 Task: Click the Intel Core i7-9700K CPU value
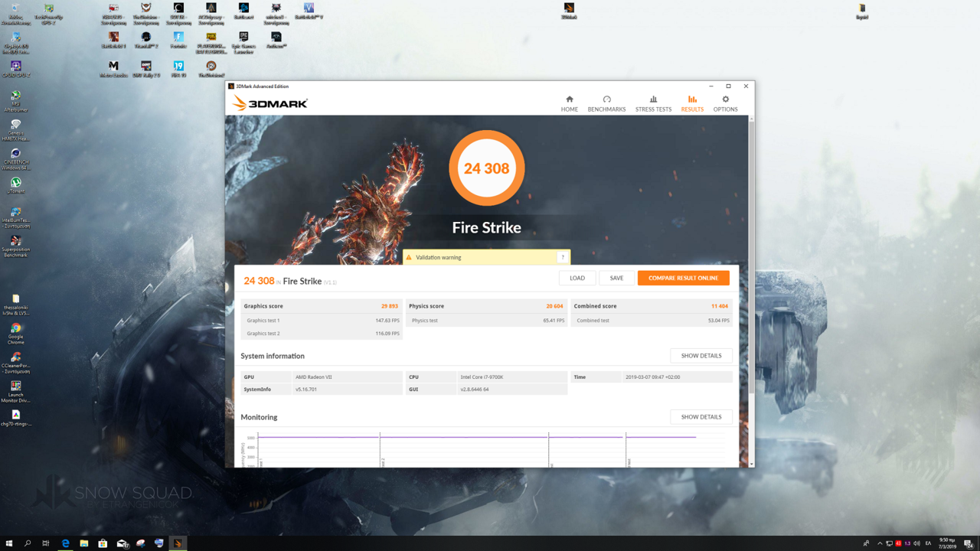pos(482,377)
